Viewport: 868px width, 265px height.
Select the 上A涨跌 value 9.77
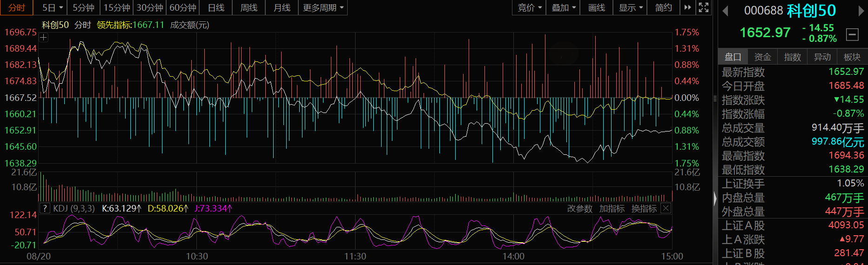[x=852, y=239]
